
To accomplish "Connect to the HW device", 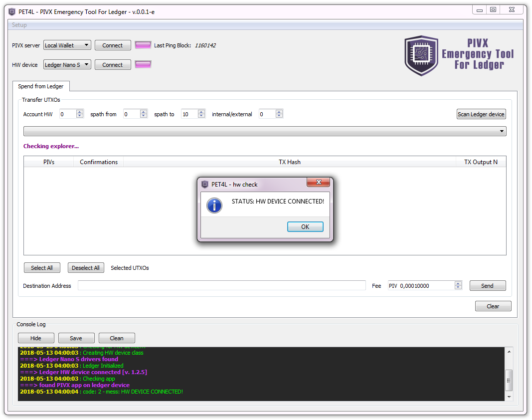I will pyautogui.click(x=113, y=64).
